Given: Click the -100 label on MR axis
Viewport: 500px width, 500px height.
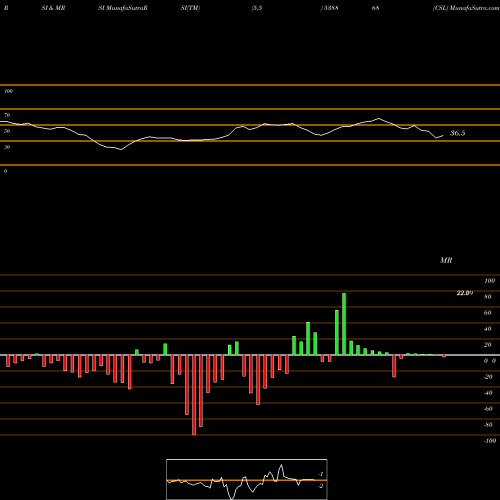Looking at the screenshot, I should (490, 441).
